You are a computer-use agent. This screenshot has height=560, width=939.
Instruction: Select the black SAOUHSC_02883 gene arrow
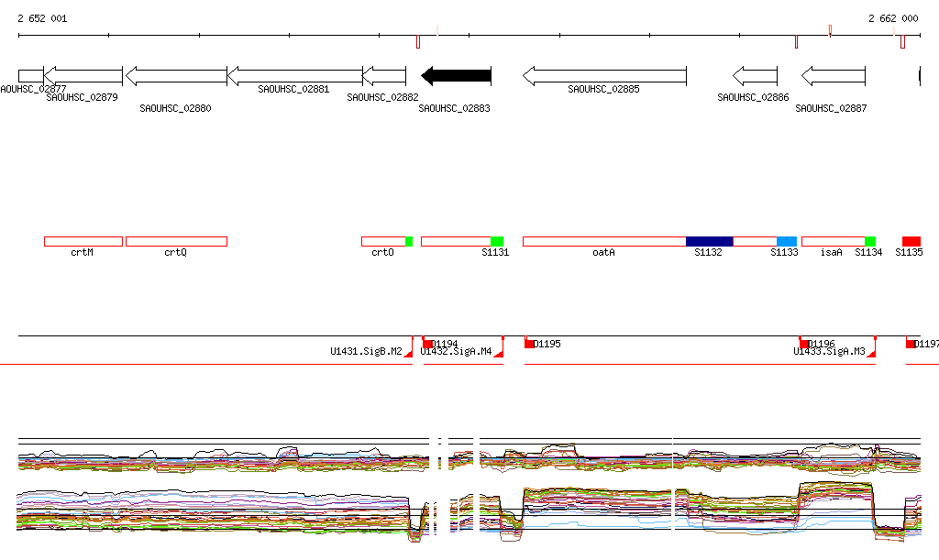[x=457, y=76]
